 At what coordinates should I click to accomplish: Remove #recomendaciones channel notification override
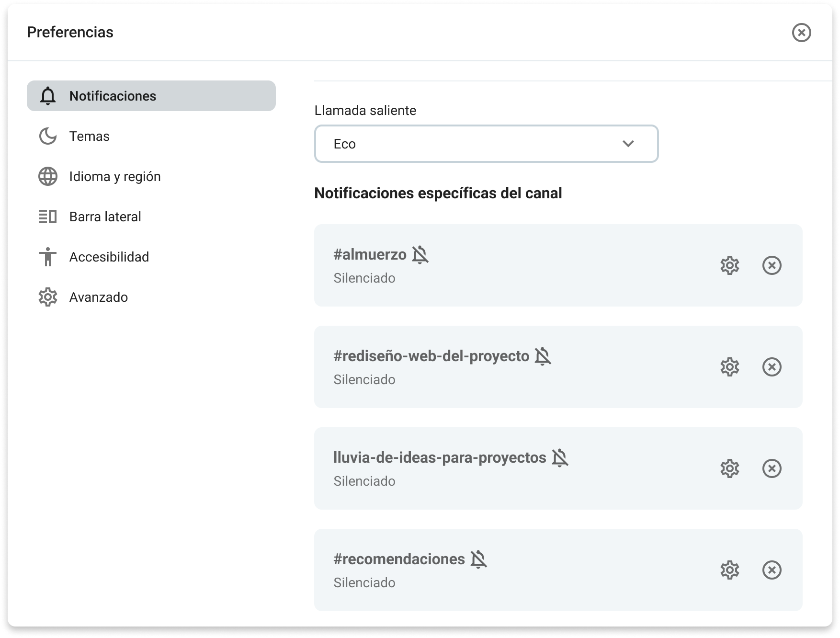pos(772,570)
